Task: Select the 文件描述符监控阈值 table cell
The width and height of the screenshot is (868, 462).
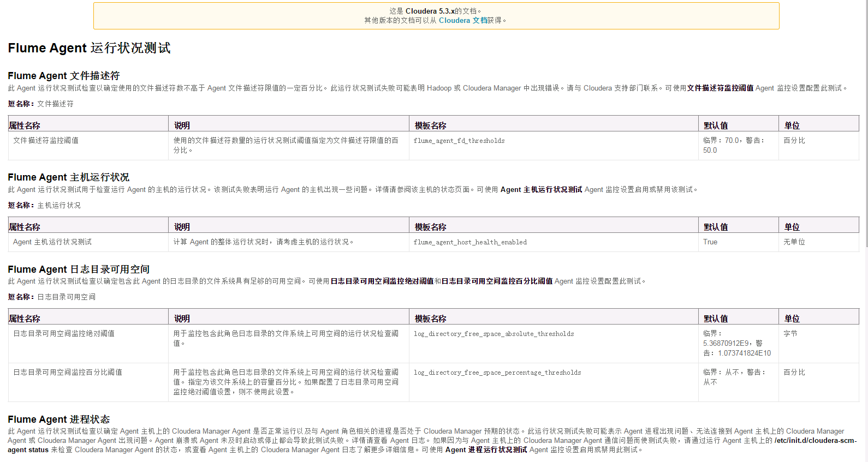Action: point(88,146)
